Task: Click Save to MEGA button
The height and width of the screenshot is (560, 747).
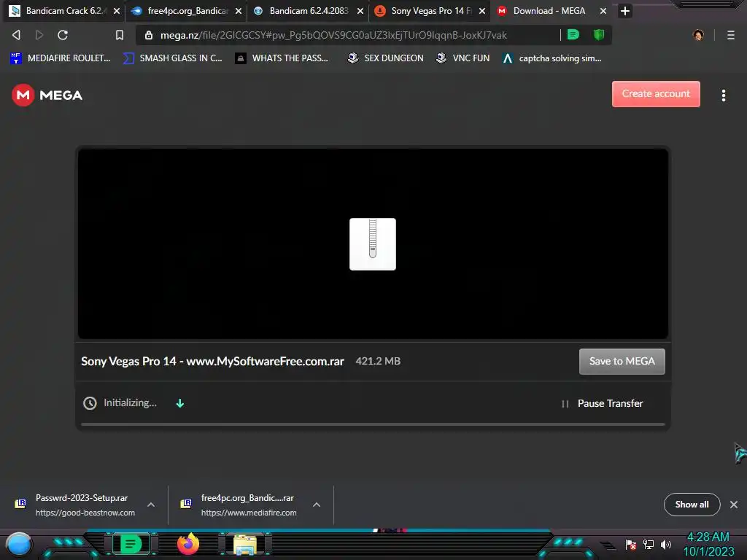Action: (622, 362)
